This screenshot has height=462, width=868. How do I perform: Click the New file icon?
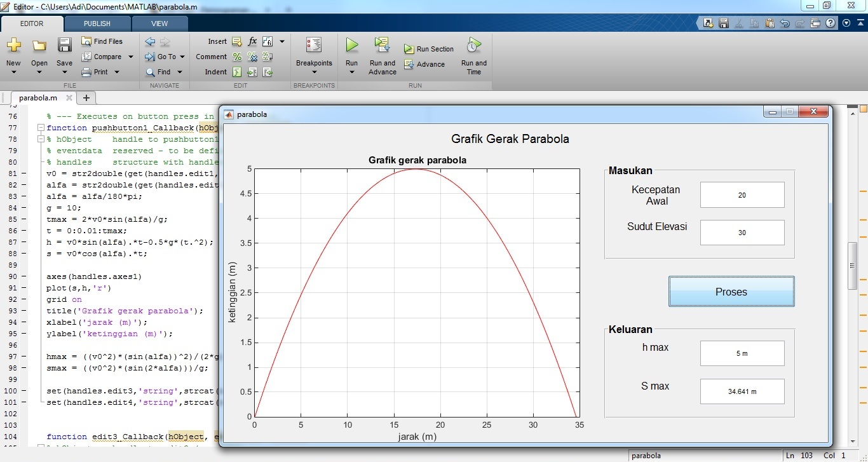pyautogui.click(x=13, y=45)
